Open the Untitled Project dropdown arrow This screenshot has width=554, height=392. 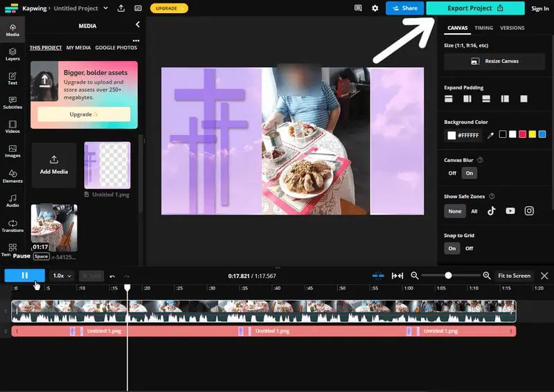pos(105,8)
